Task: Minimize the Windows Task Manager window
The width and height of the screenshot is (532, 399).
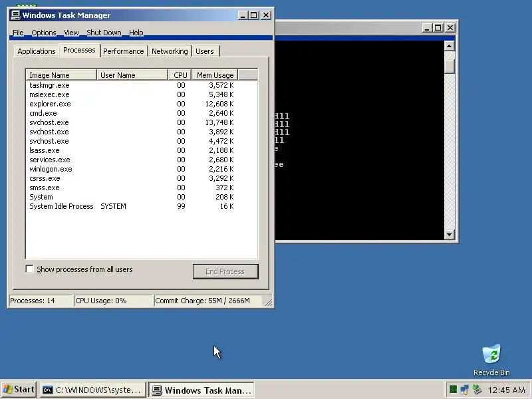Action: pos(243,15)
